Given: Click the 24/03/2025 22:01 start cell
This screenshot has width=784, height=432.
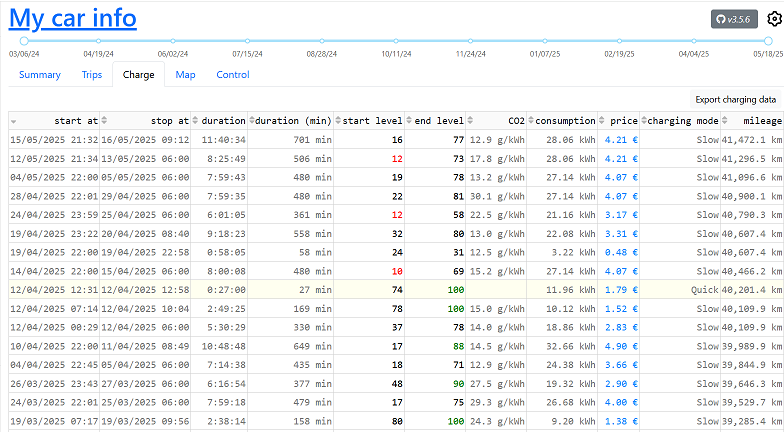Looking at the screenshot, I should pyautogui.click(x=54, y=402).
